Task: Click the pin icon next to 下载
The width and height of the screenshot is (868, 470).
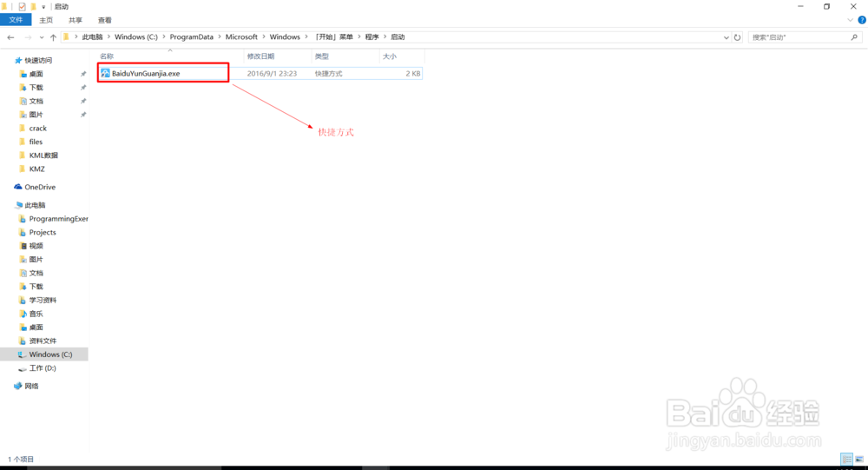Action: coord(83,88)
